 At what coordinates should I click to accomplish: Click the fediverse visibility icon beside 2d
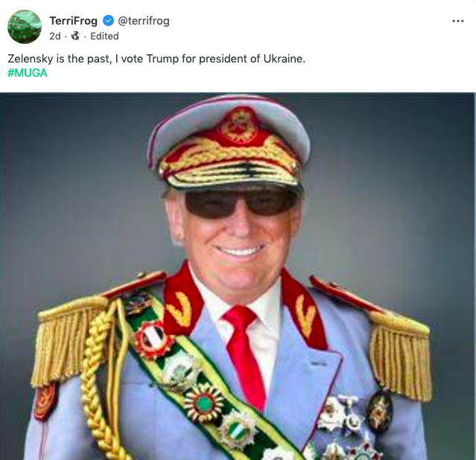pos(75,36)
